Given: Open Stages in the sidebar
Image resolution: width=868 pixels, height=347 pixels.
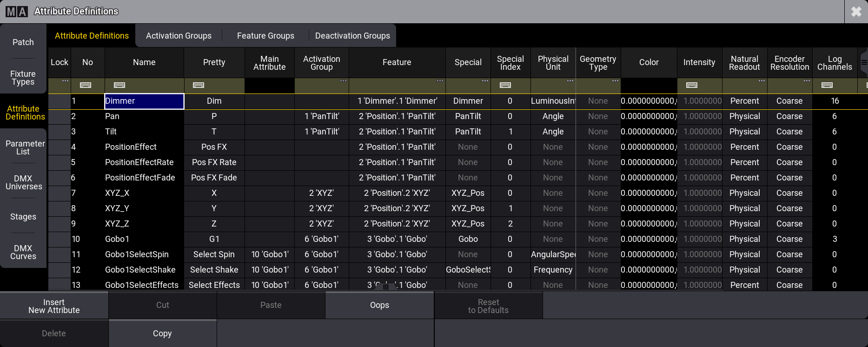Looking at the screenshot, I should pyautogui.click(x=23, y=217).
